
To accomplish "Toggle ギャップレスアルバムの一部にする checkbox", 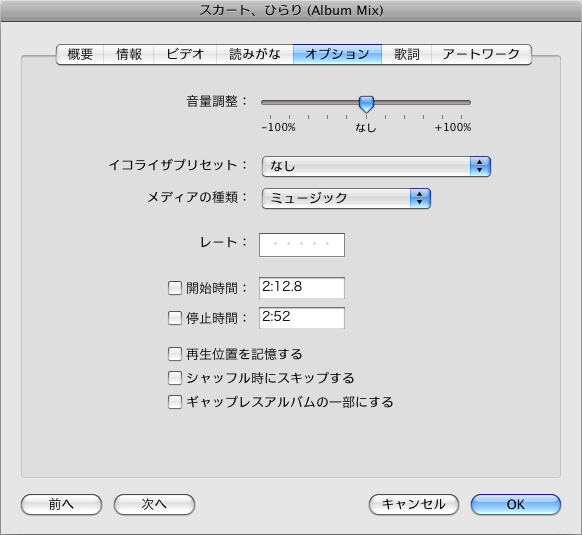I will pos(174,402).
